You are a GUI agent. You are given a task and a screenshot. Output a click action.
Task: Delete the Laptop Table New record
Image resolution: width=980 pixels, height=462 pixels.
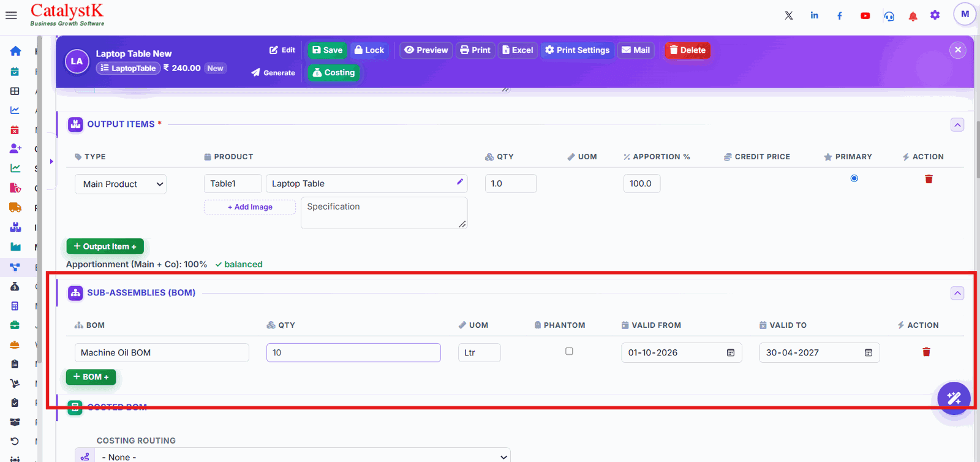pos(687,50)
